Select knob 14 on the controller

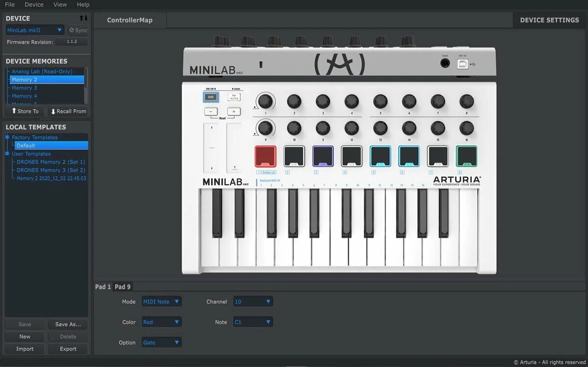(409, 128)
